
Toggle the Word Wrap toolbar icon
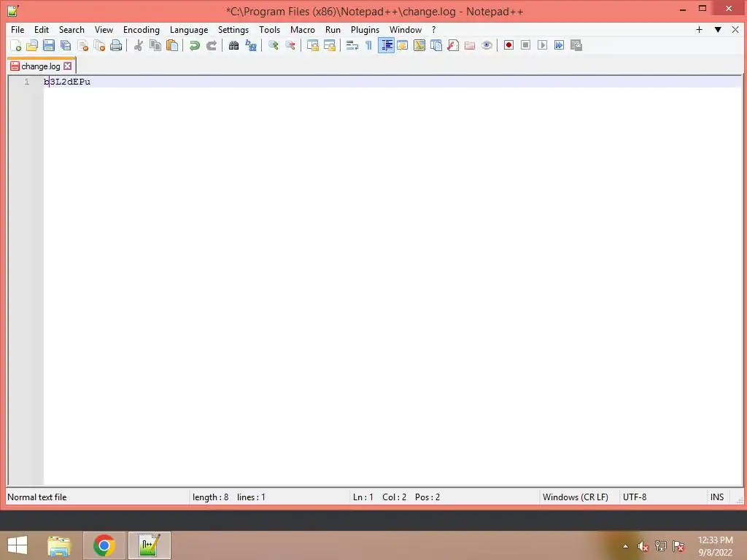coord(352,45)
